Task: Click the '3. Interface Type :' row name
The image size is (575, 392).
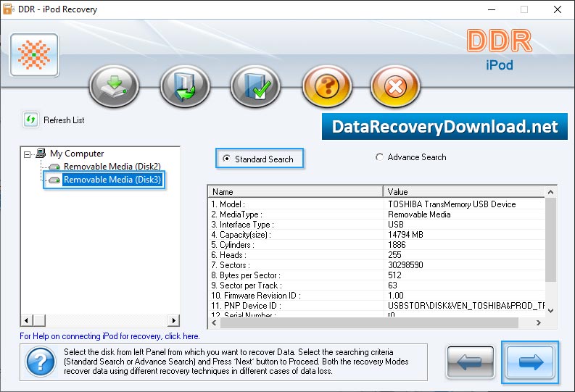Action: coord(242,225)
